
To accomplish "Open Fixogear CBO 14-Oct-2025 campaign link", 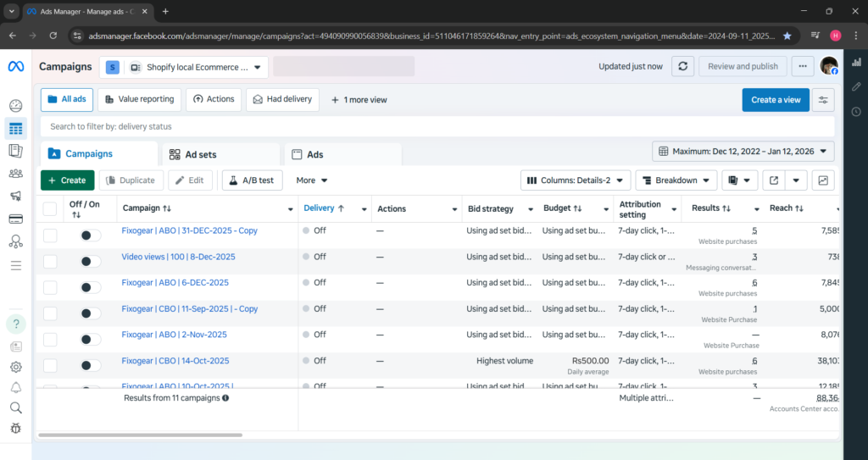I will [175, 361].
